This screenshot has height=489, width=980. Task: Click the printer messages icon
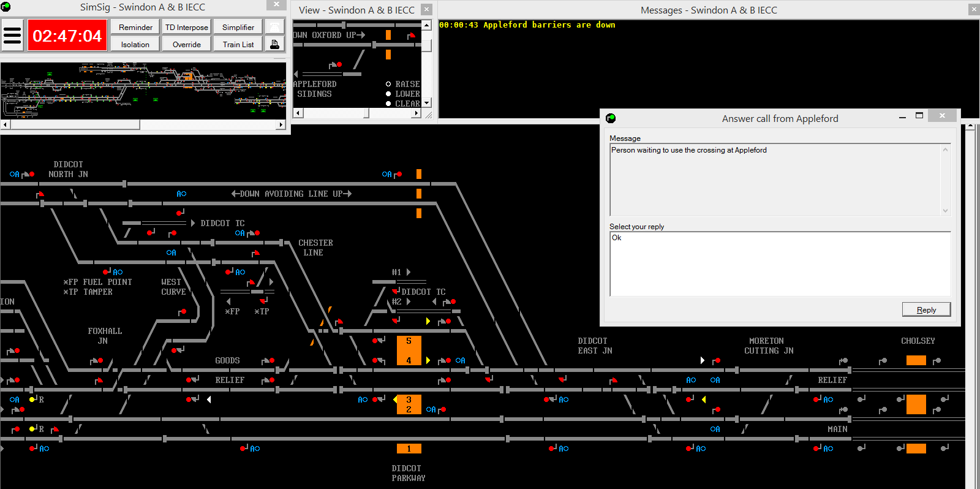[x=275, y=44]
